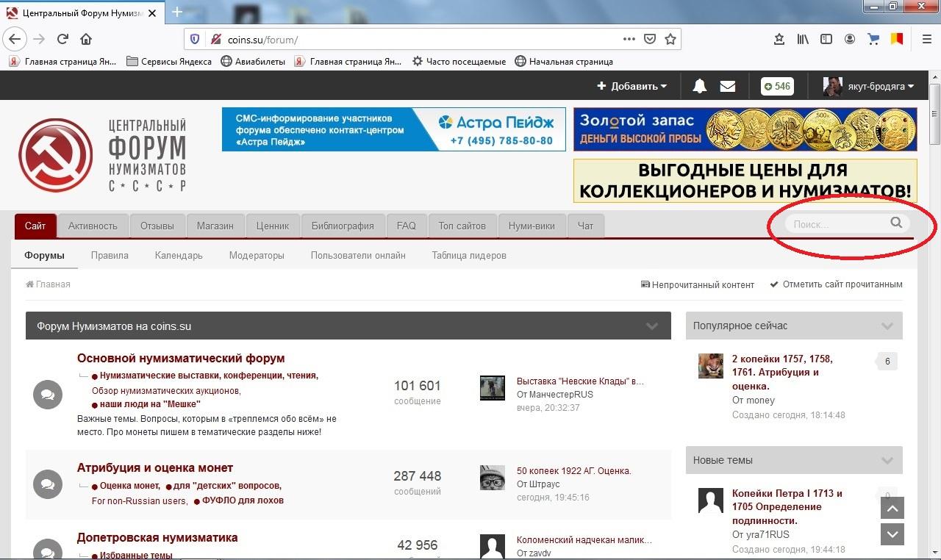The height and width of the screenshot is (560, 941).
Task: Open the Топ сайтов tab
Action: [x=462, y=226]
